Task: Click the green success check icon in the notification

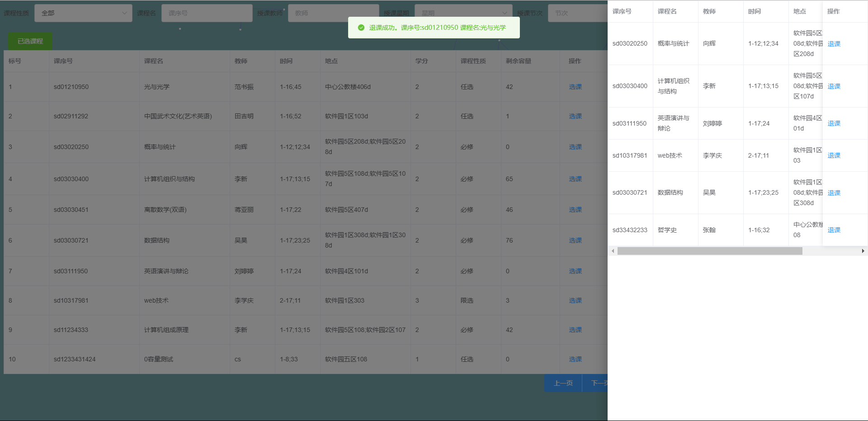Action: point(361,28)
